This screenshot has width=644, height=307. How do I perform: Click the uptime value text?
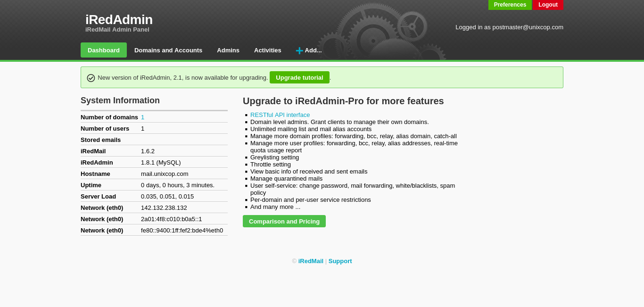pos(178,185)
